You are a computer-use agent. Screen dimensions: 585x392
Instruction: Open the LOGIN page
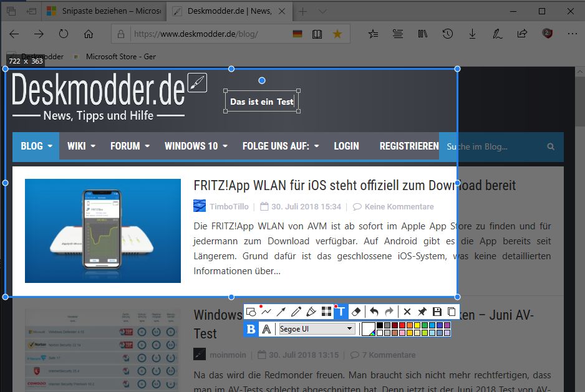pyautogui.click(x=346, y=146)
